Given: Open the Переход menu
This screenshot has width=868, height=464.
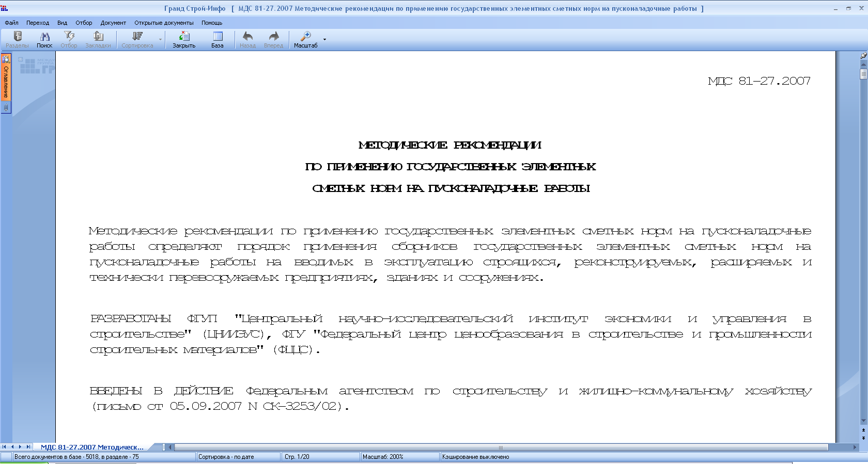Looking at the screenshot, I should point(38,23).
